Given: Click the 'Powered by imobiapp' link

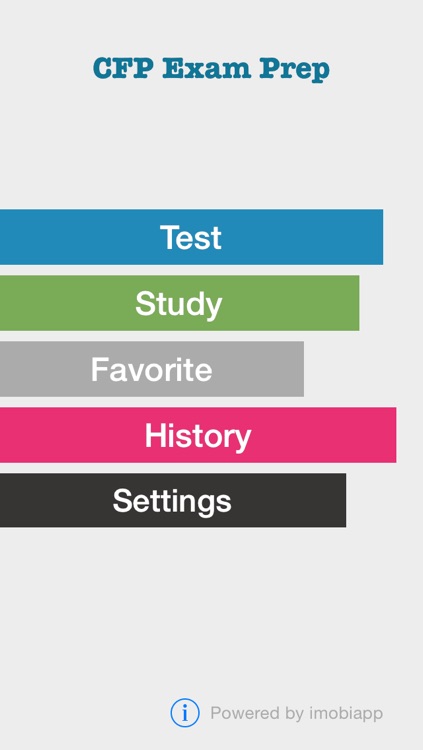Looking at the screenshot, I should pos(296,713).
